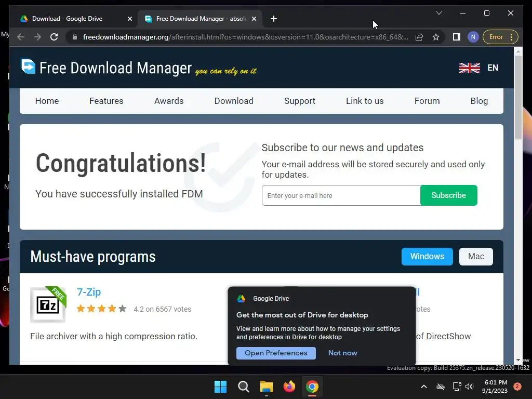Close the Free Download Manager tab

point(254,19)
